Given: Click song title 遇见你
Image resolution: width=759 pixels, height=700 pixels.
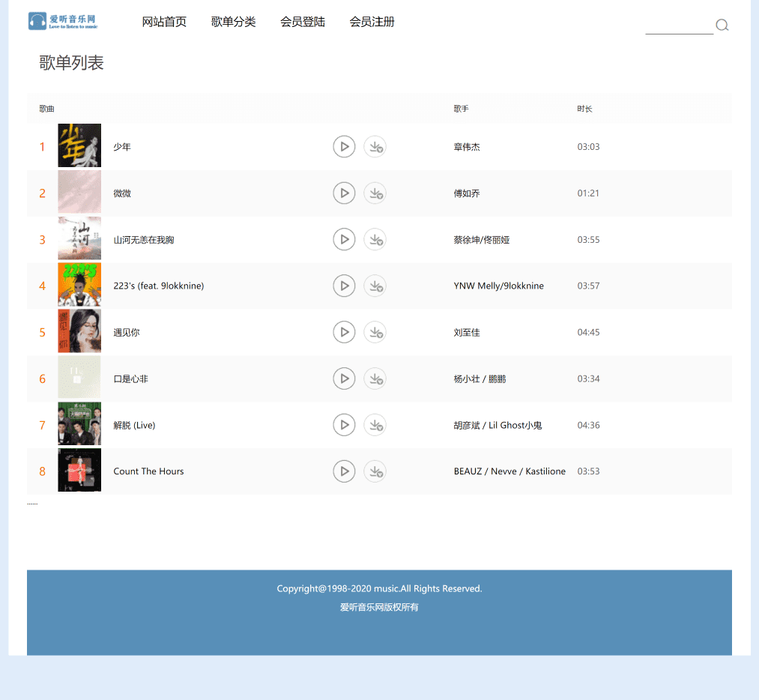Looking at the screenshot, I should point(127,332).
